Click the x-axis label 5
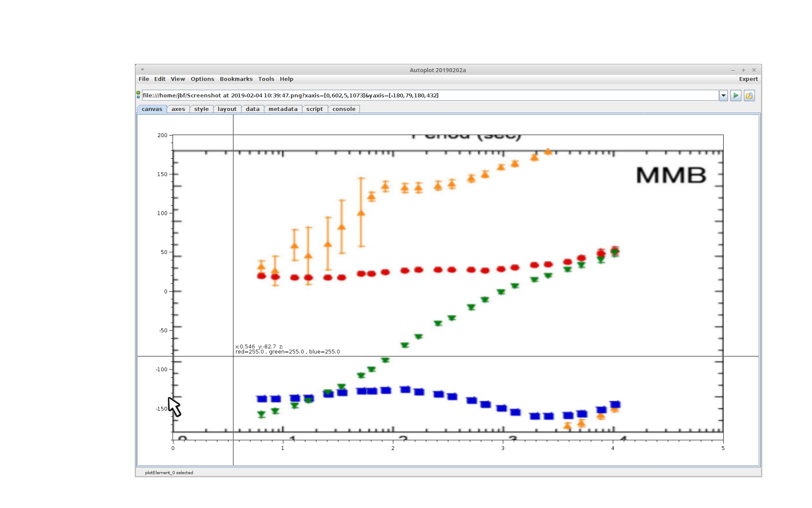The image size is (812, 508). (x=723, y=448)
